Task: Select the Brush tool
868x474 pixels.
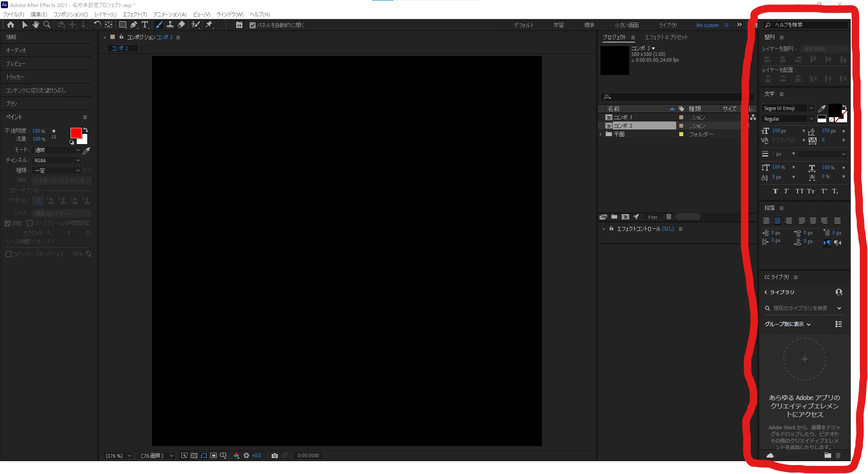Action: click(x=159, y=25)
